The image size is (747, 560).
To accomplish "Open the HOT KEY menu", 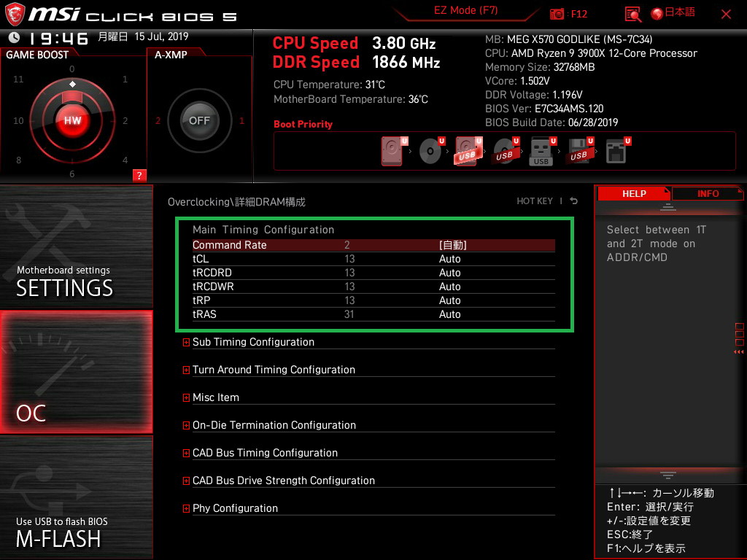I will point(535,201).
